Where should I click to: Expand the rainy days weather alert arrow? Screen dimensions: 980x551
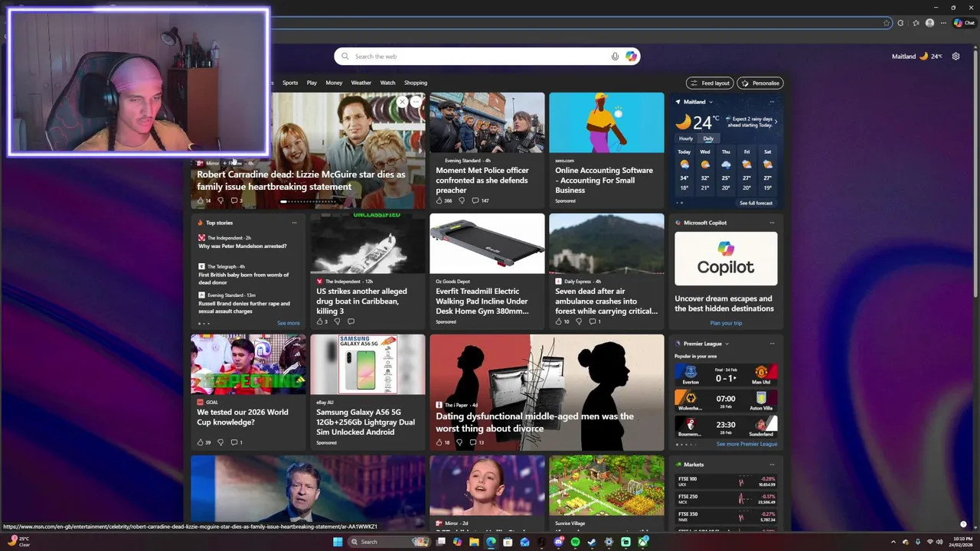(776, 122)
